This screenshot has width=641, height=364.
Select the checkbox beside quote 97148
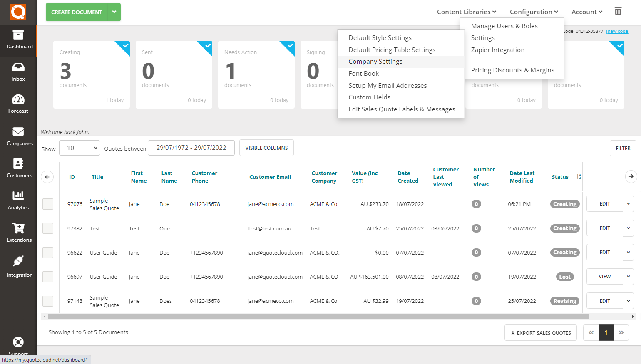pyautogui.click(x=47, y=301)
